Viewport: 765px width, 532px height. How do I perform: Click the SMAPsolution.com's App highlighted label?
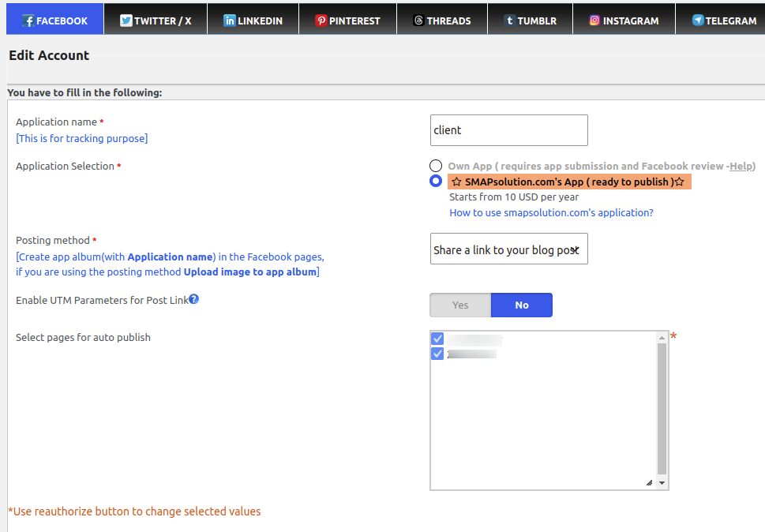coord(569,182)
